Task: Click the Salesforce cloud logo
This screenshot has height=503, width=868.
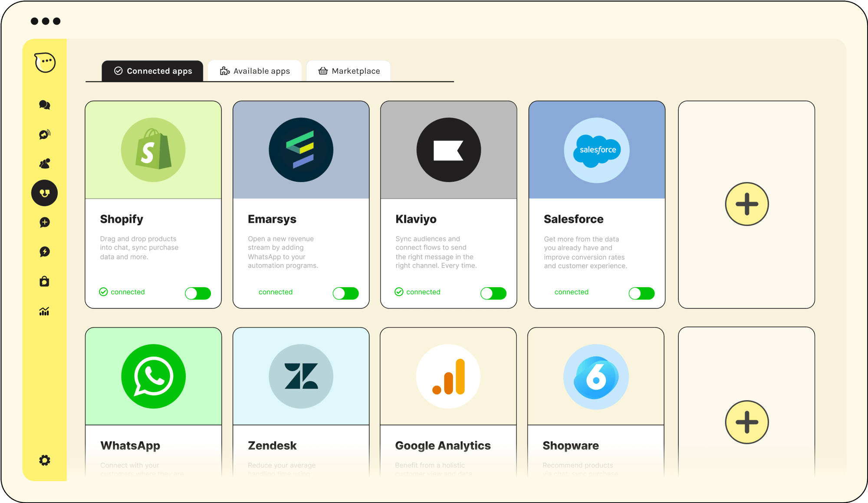Action: point(597,150)
